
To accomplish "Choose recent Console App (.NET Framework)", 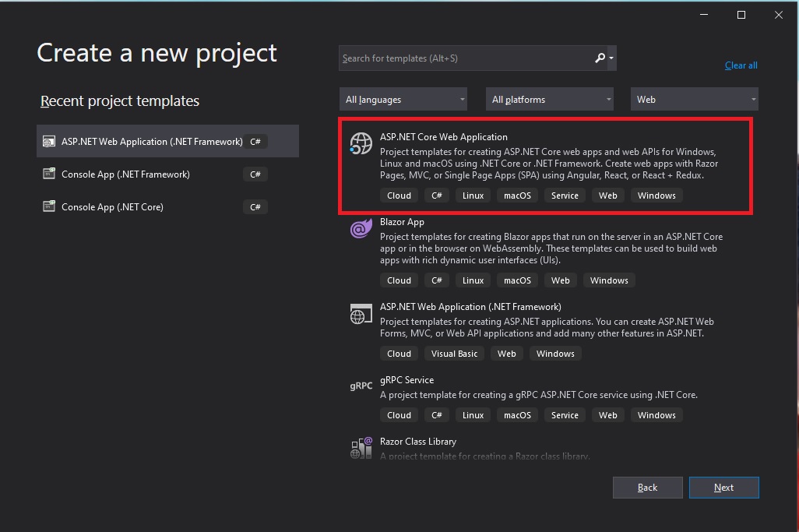I will [x=167, y=174].
